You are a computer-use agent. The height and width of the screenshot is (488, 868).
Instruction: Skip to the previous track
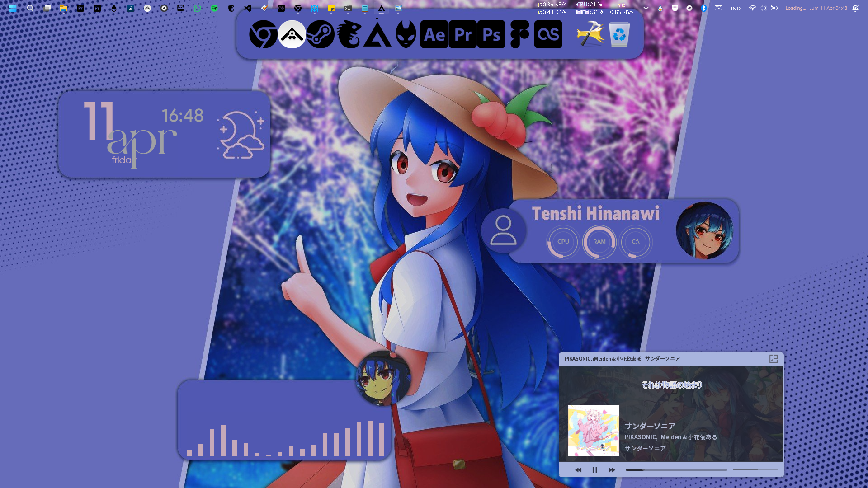pos(578,470)
